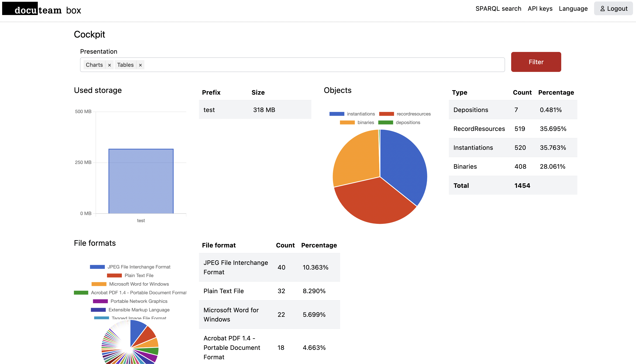
Task: Click the '5.699%' percentage cell
Action: [x=314, y=315]
